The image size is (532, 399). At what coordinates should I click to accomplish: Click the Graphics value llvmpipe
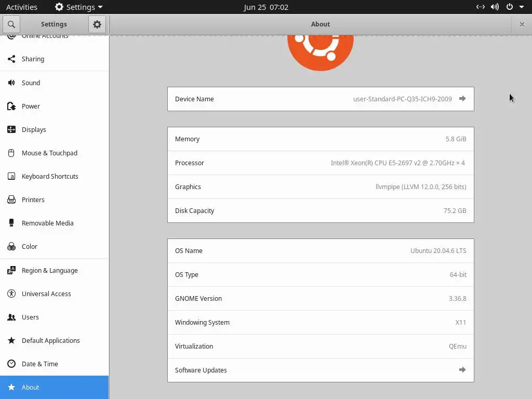click(421, 187)
